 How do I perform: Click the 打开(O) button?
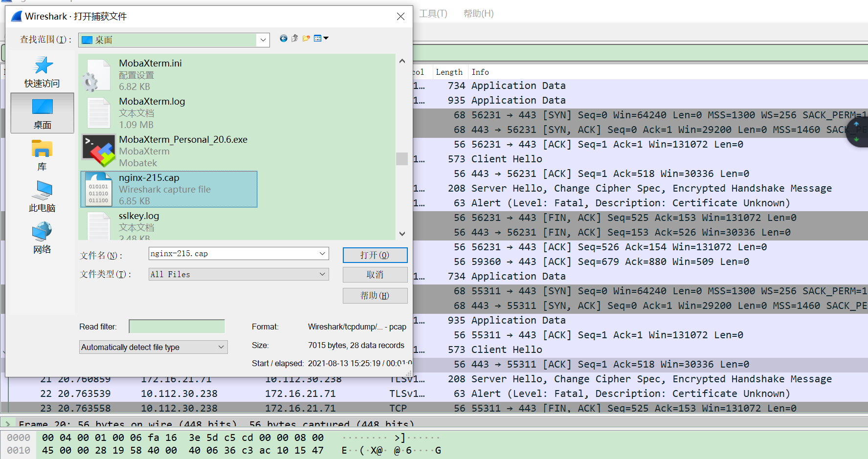click(x=375, y=255)
